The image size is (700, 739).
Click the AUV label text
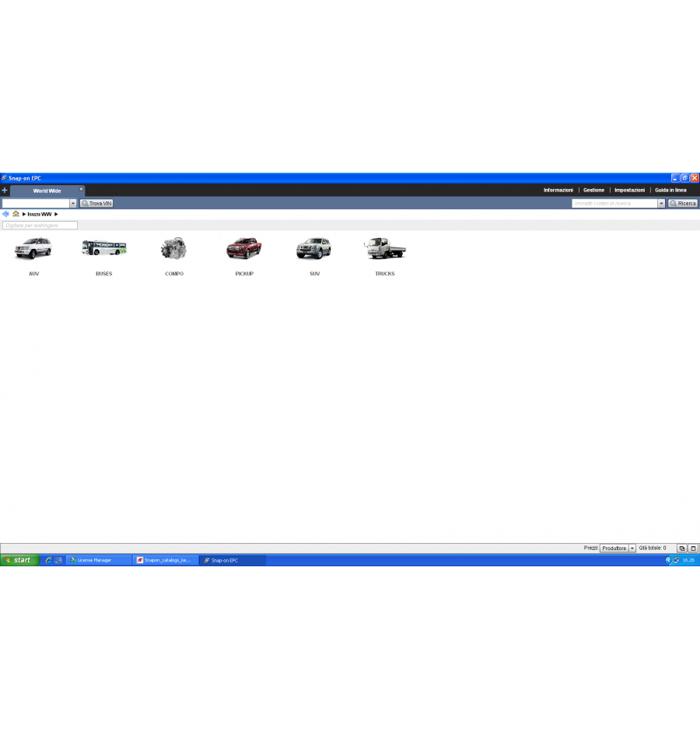34,274
